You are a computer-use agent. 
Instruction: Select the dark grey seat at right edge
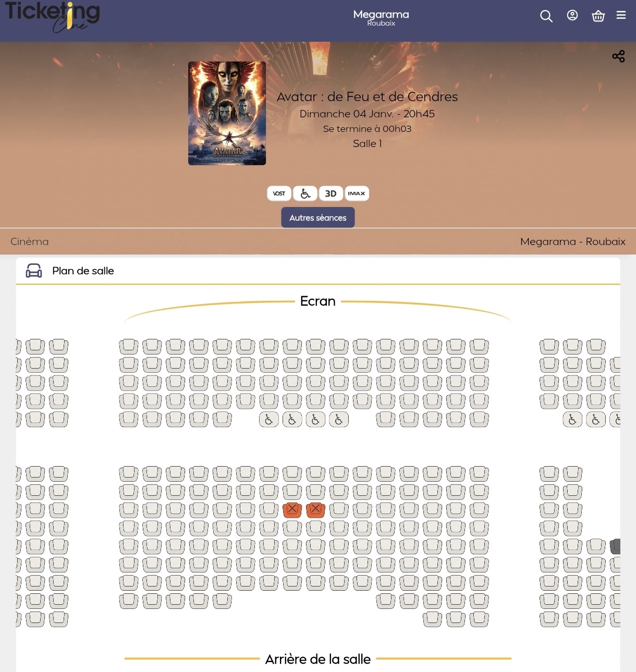(615, 546)
